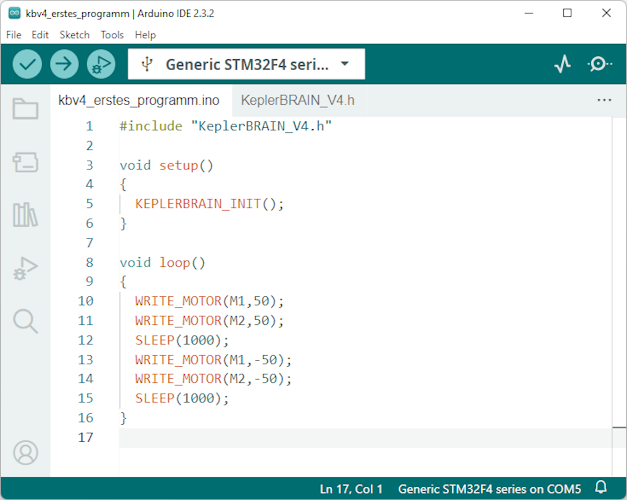Open the Sketch menu
The height and width of the screenshot is (500, 627).
click(x=74, y=35)
